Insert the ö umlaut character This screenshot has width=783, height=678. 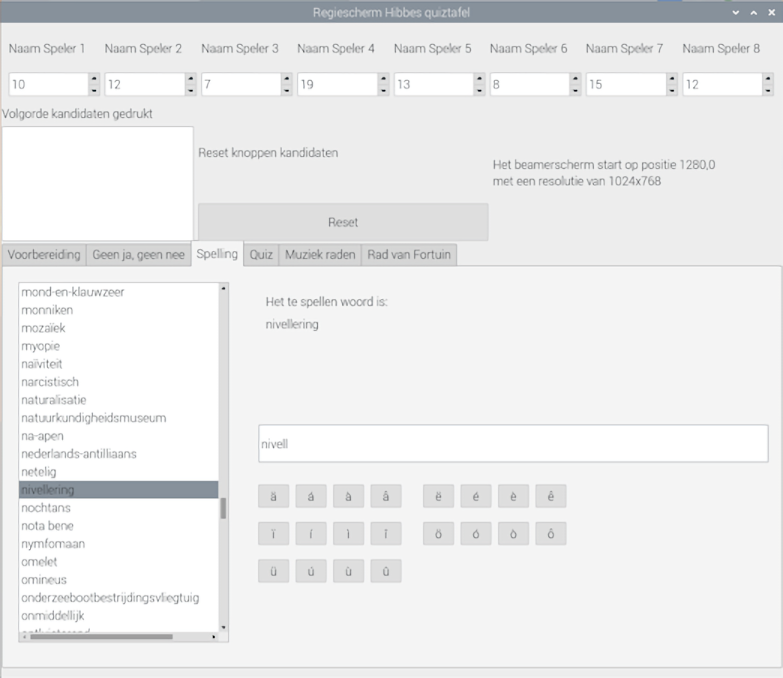(438, 534)
